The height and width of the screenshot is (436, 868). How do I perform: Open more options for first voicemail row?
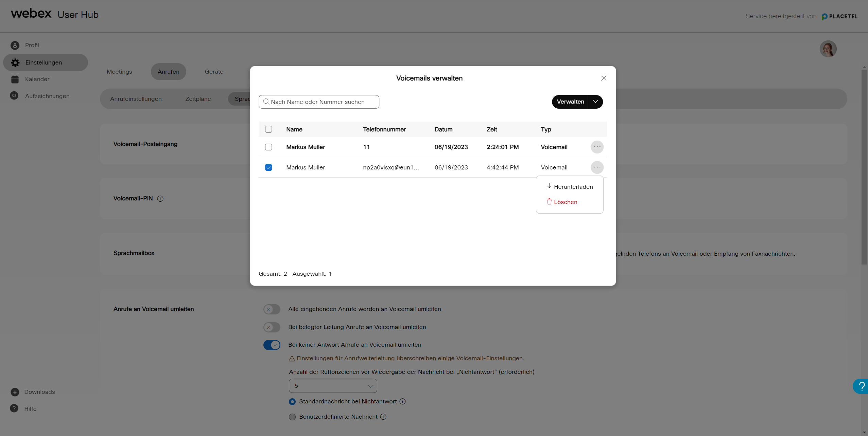pos(597,147)
